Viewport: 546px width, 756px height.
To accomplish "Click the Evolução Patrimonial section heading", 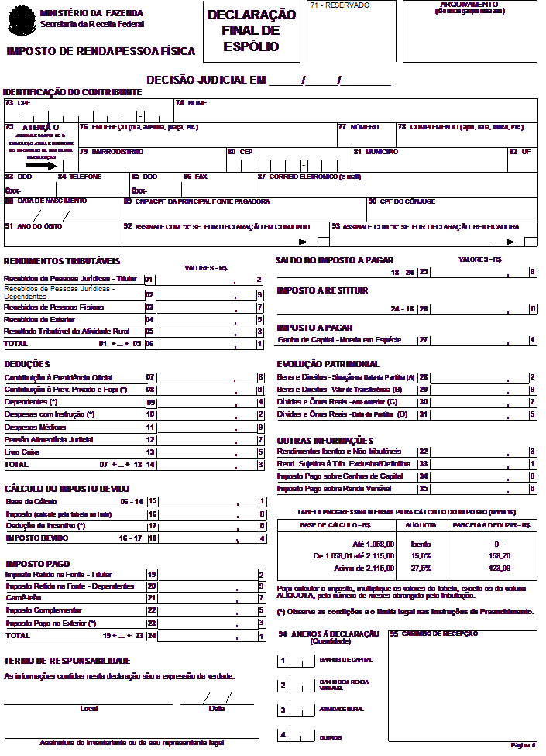I will tap(327, 363).
